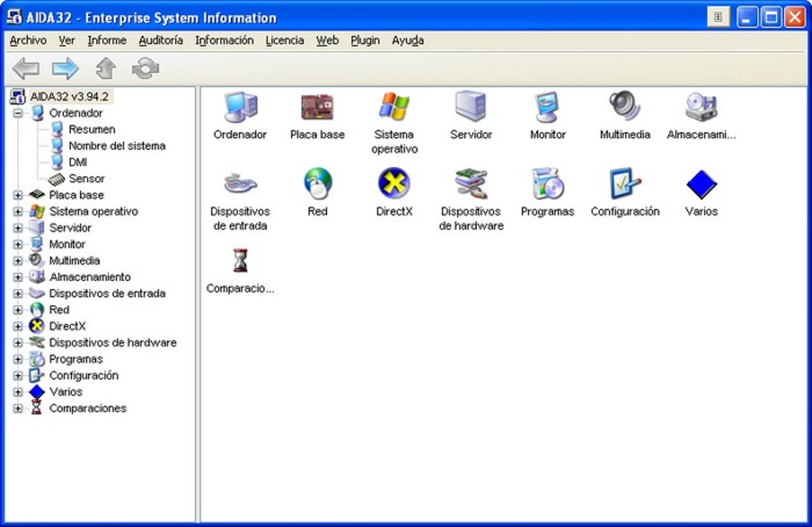
Task: Open the Varios blue diamond icon in right pane
Action: coord(701,185)
